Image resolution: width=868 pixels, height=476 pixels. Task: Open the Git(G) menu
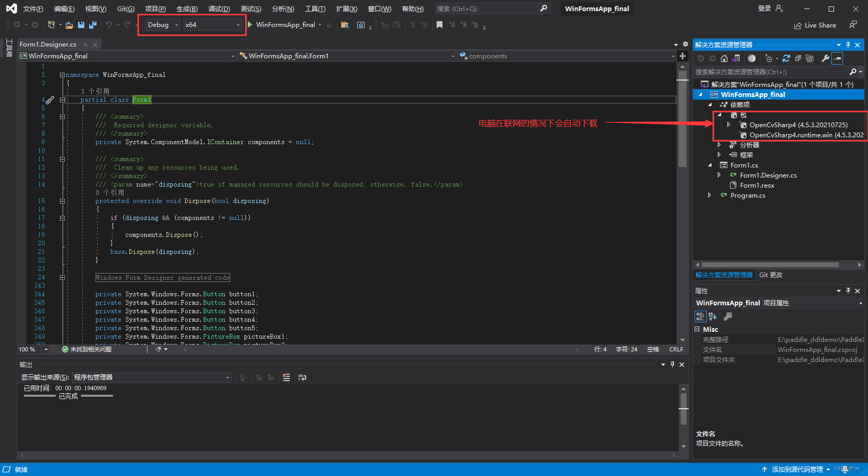tap(126, 8)
